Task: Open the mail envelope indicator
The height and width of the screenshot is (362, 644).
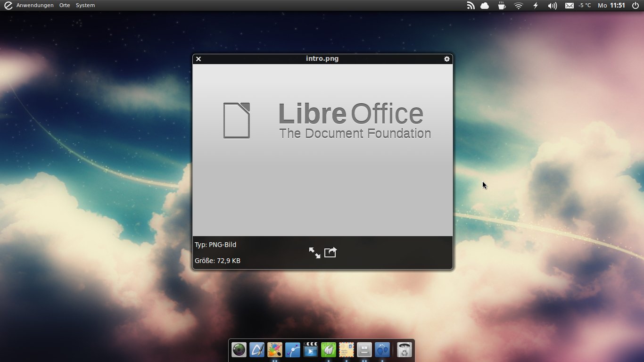Action: pos(570,6)
